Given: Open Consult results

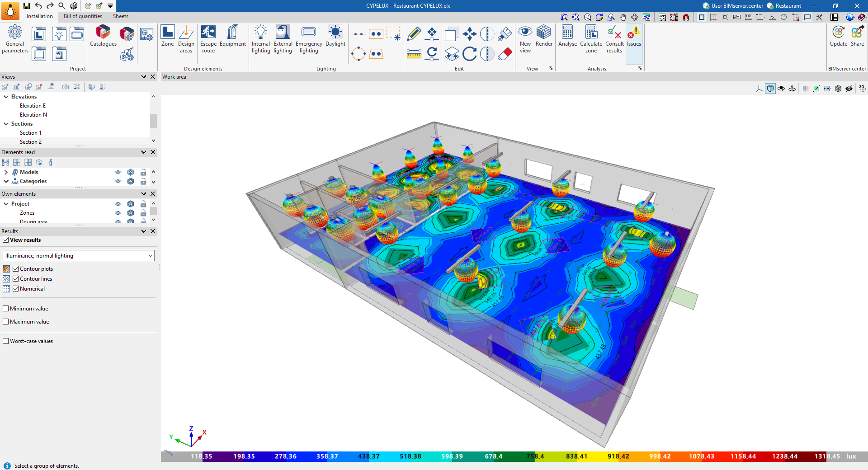Looking at the screenshot, I should (614, 39).
